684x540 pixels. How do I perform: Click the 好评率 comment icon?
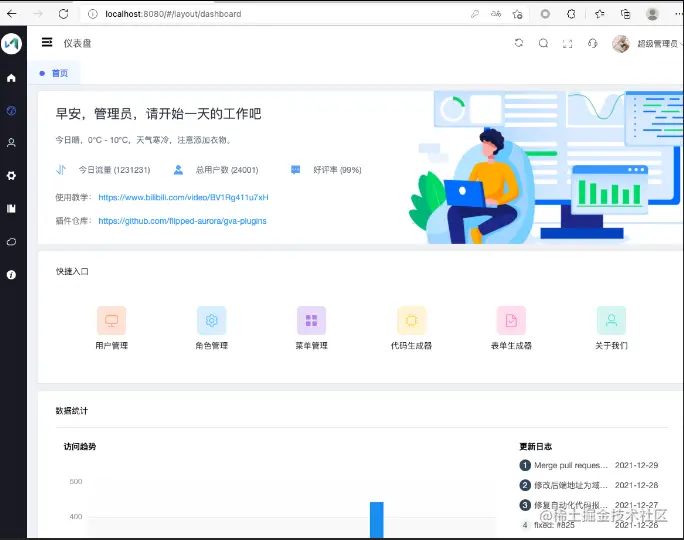[295, 170]
